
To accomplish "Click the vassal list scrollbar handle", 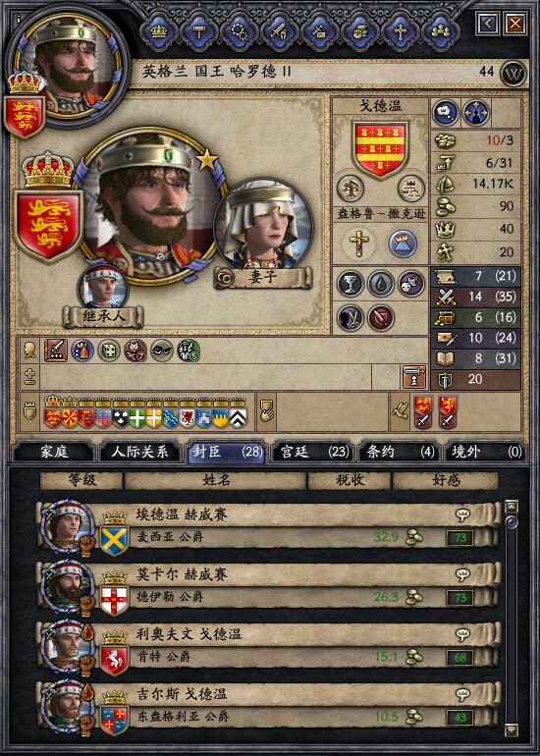I will [x=512, y=522].
